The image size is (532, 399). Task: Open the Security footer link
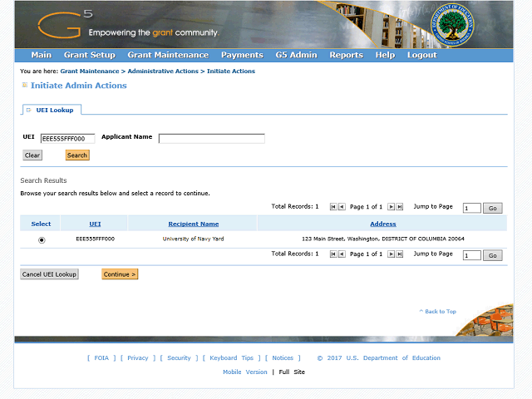[x=179, y=358]
